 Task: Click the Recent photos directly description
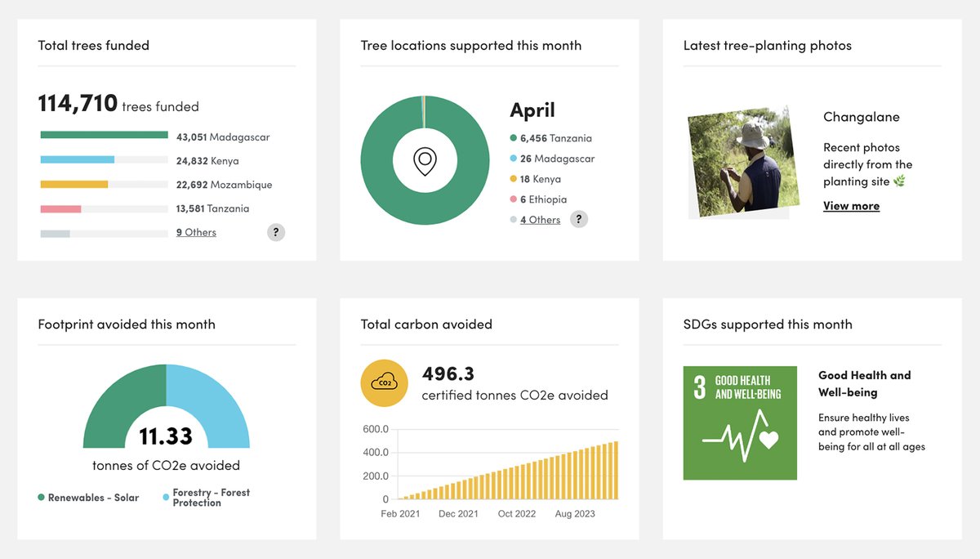[867, 164]
